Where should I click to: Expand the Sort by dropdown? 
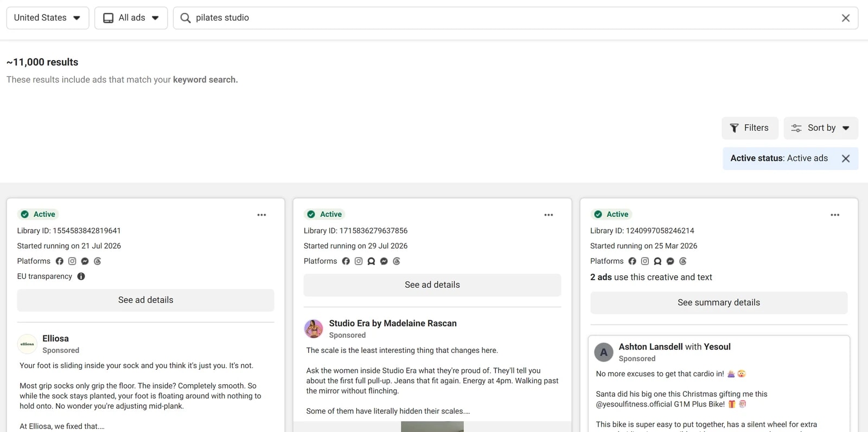821,128
